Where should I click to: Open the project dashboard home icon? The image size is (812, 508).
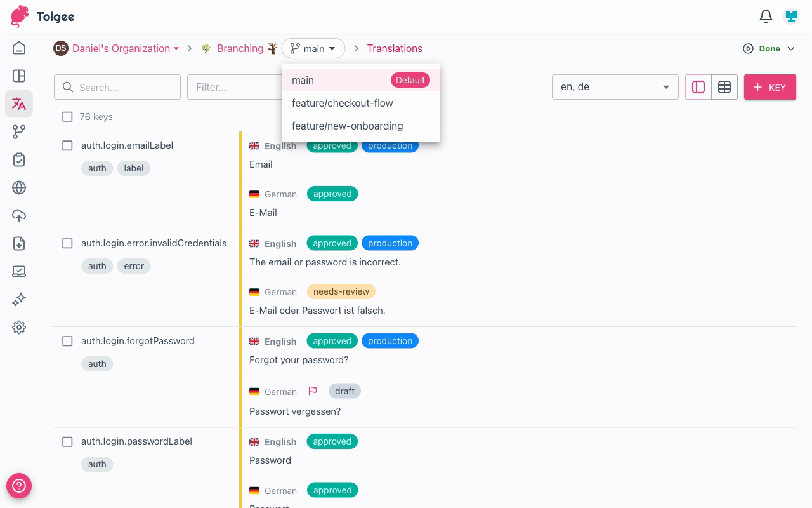(19, 48)
